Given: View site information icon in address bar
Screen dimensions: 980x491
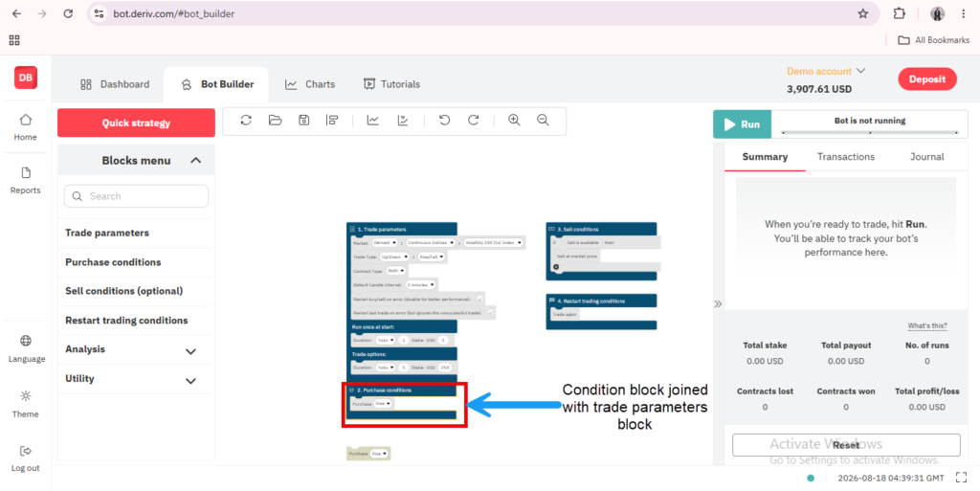Looking at the screenshot, I should 99,13.
